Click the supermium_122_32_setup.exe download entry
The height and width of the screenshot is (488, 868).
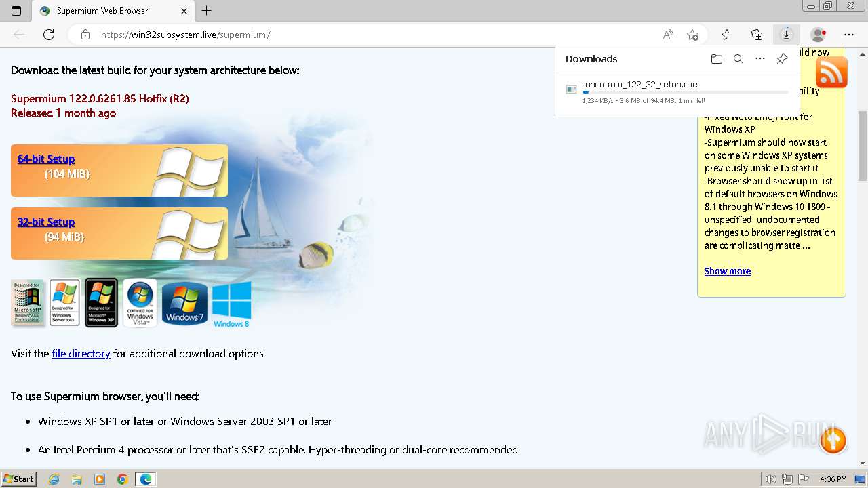639,85
